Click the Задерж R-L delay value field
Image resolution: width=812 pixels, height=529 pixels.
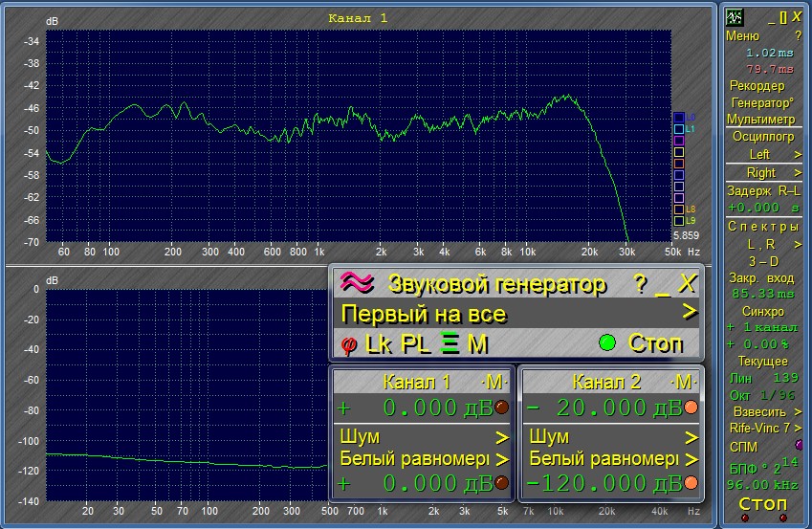(x=762, y=207)
